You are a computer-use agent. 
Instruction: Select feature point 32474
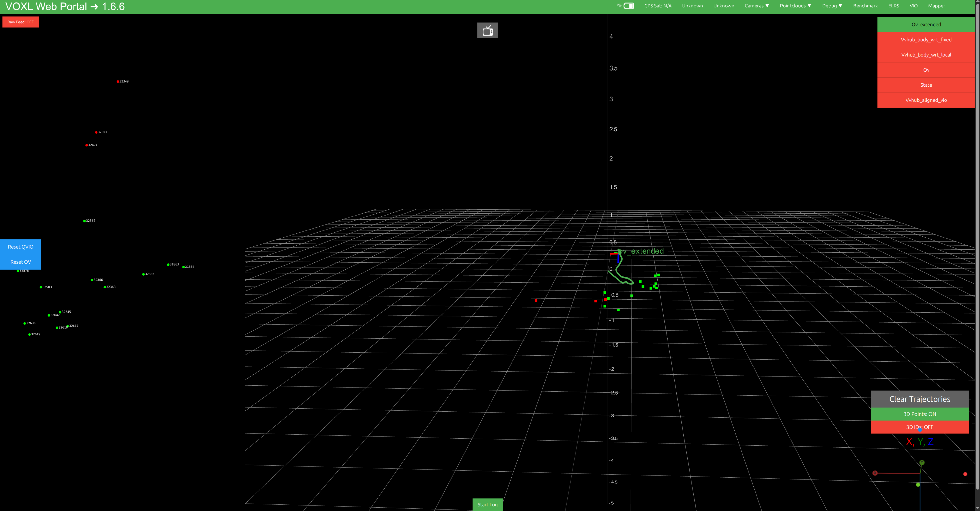tap(87, 145)
